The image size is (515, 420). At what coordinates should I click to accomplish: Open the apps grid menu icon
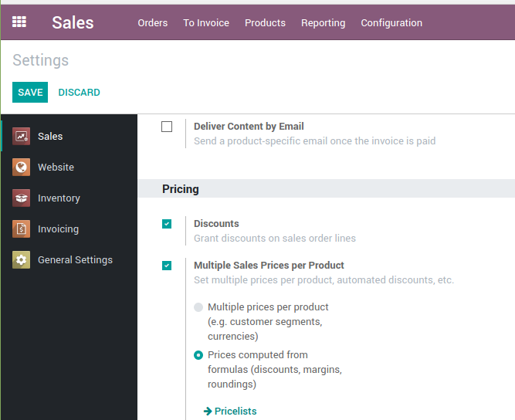19,22
